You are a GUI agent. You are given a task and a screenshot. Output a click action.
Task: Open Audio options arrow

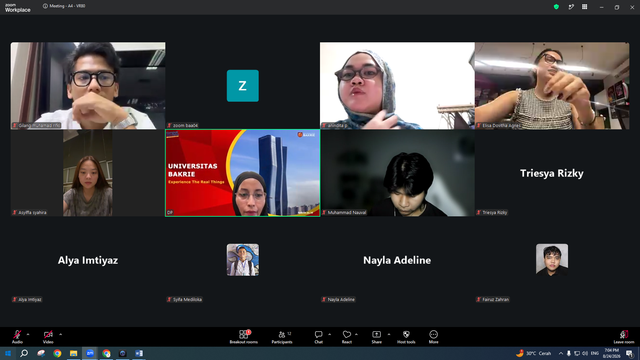(28, 334)
